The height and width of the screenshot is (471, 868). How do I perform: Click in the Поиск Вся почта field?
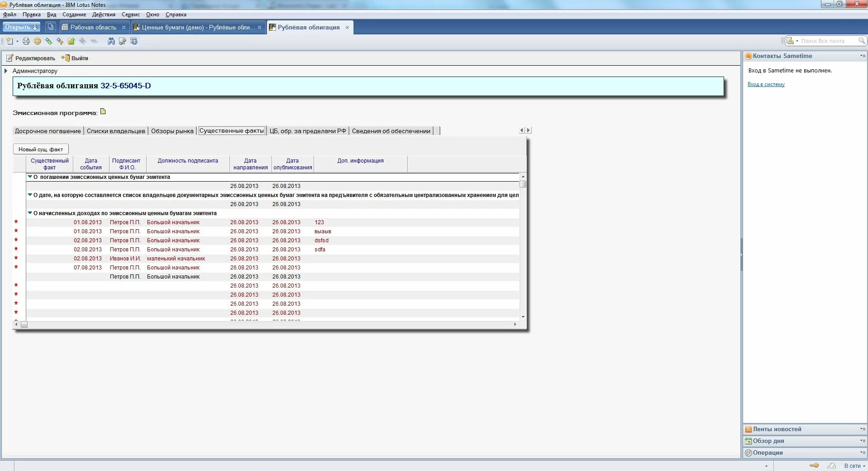click(x=828, y=41)
